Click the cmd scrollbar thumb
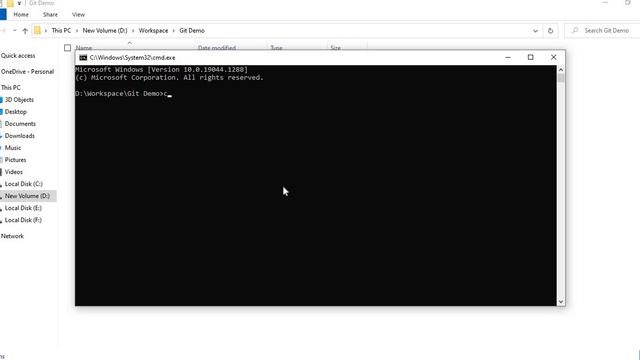Screen dimensions: 640x360 pos(561,78)
